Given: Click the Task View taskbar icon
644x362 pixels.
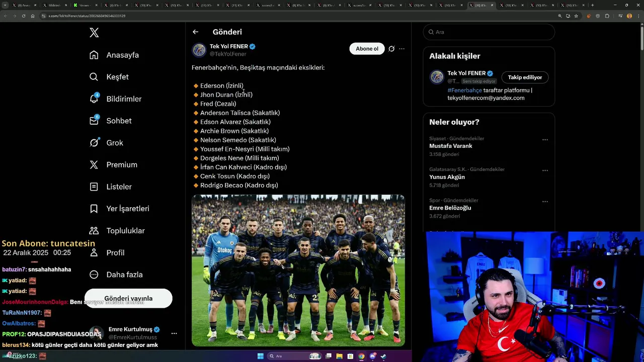Looking at the screenshot, I should click(x=328, y=356).
